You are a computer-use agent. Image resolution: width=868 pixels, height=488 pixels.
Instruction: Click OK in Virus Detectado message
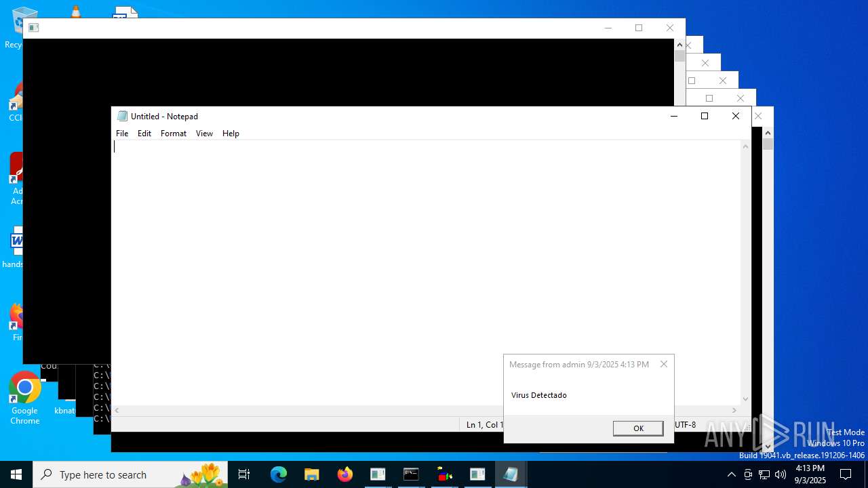pyautogui.click(x=638, y=428)
